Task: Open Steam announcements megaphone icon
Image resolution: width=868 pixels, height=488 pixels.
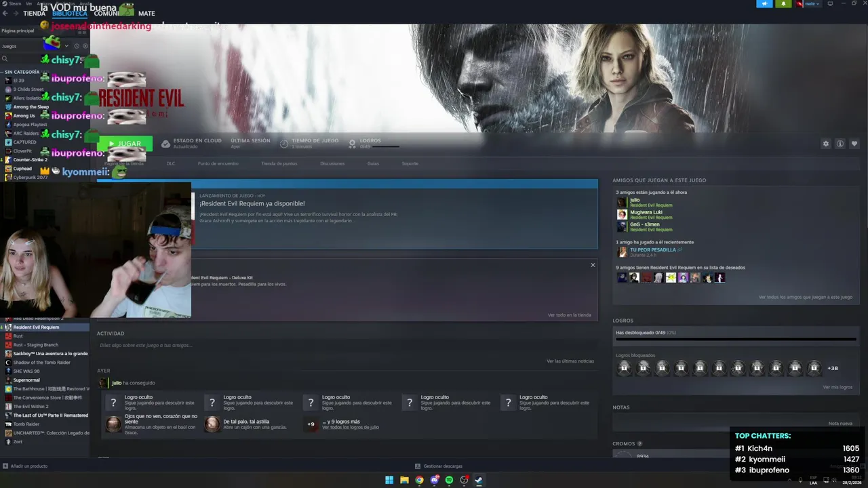Action: [765, 4]
